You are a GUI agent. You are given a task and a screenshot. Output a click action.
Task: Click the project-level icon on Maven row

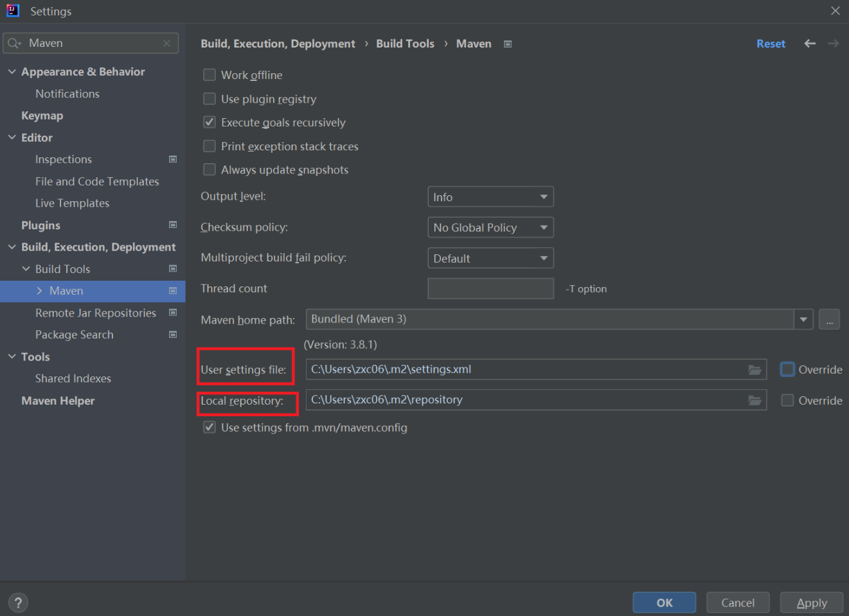click(173, 291)
